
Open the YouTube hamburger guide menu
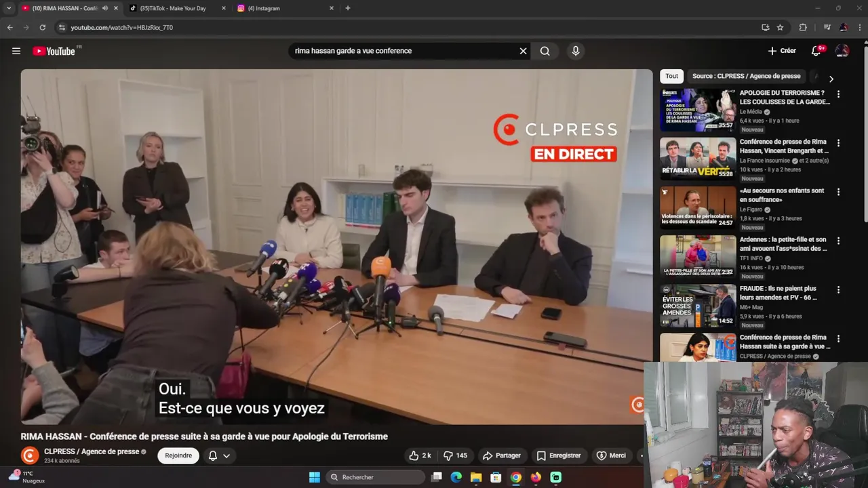[16, 51]
